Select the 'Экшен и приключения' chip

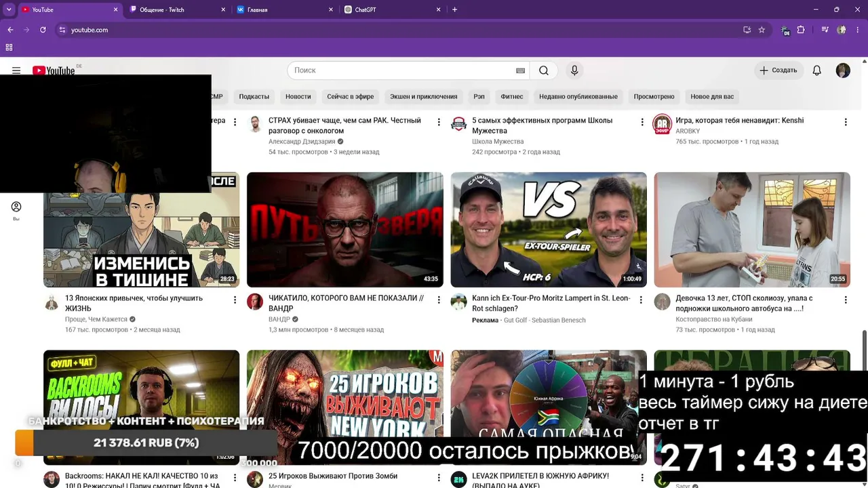(x=424, y=96)
